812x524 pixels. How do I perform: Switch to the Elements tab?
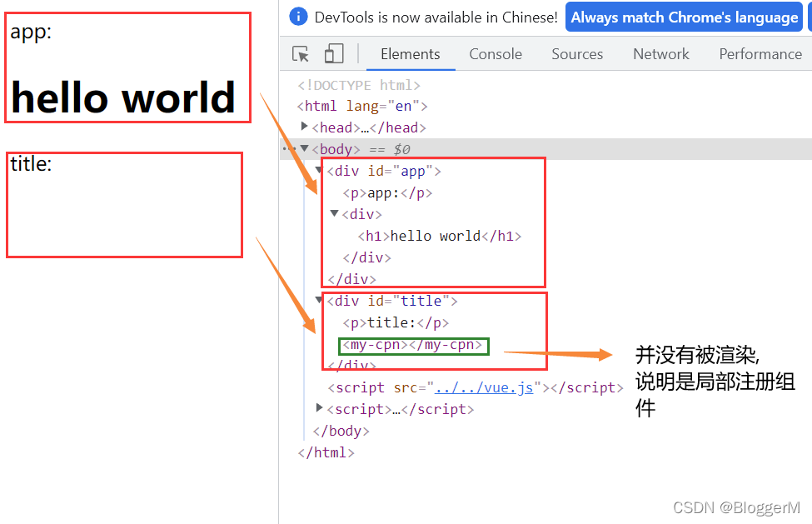[410, 54]
